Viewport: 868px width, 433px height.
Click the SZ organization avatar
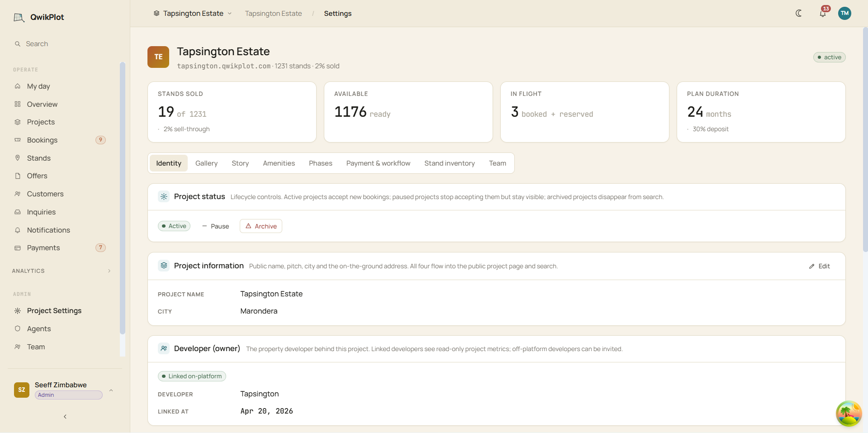click(22, 390)
